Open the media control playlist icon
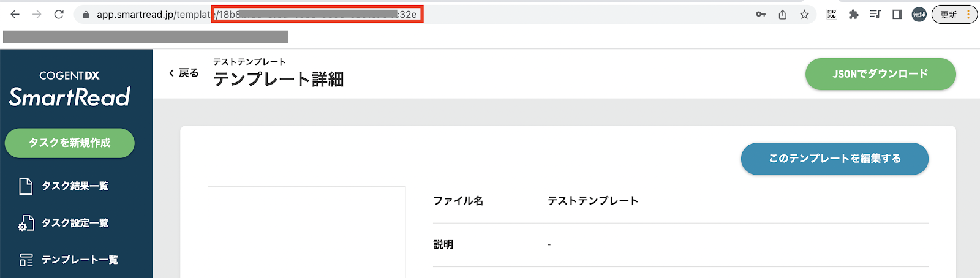 point(875,14)
